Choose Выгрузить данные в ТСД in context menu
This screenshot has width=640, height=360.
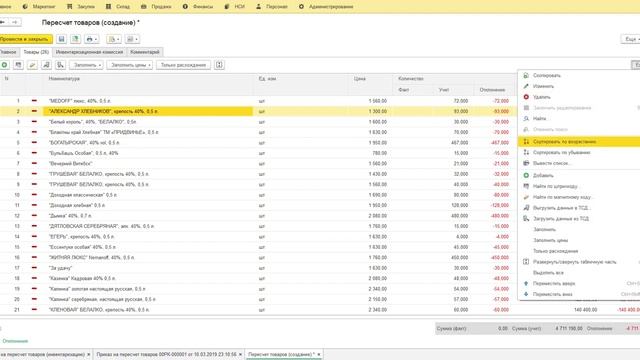click(579, 208)
